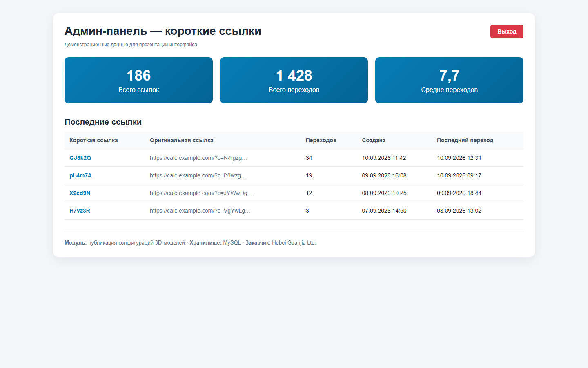Click the Создана column header
Image resolution: width=588 pixels, height=368 pixels.
(374, 140)
